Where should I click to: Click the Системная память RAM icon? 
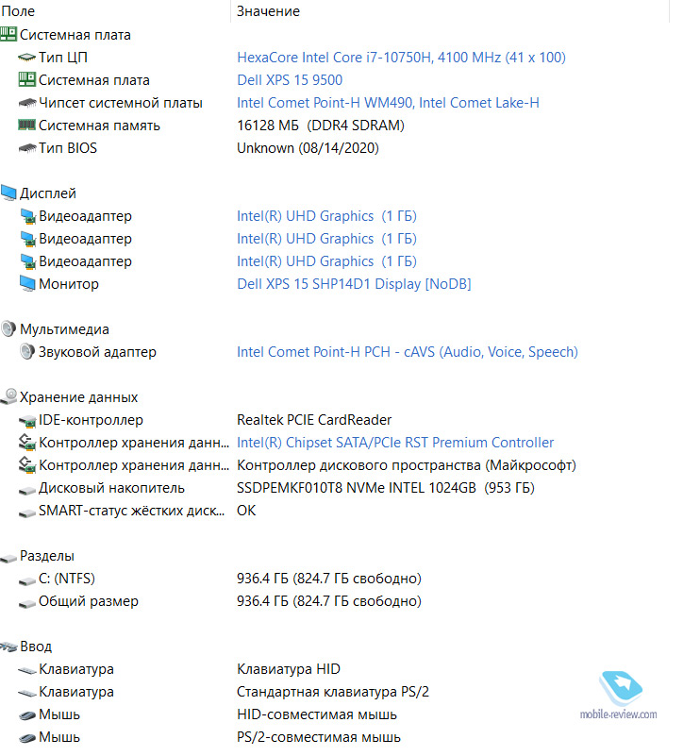tap(26, 126)
